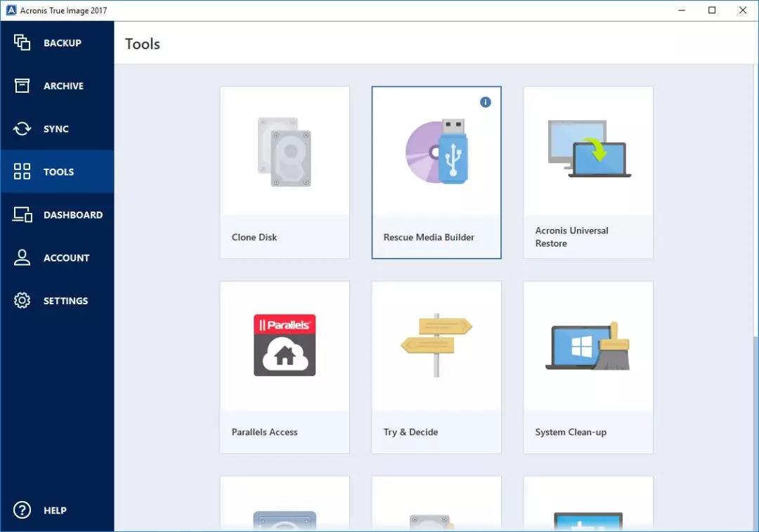Click the info icon on Rescue Media Builder
The width and height of the screenshot is (759, 532).
485,102
